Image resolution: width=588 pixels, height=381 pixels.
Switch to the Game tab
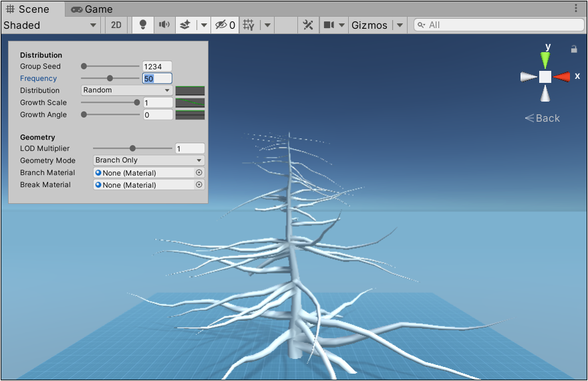(92, 9)
